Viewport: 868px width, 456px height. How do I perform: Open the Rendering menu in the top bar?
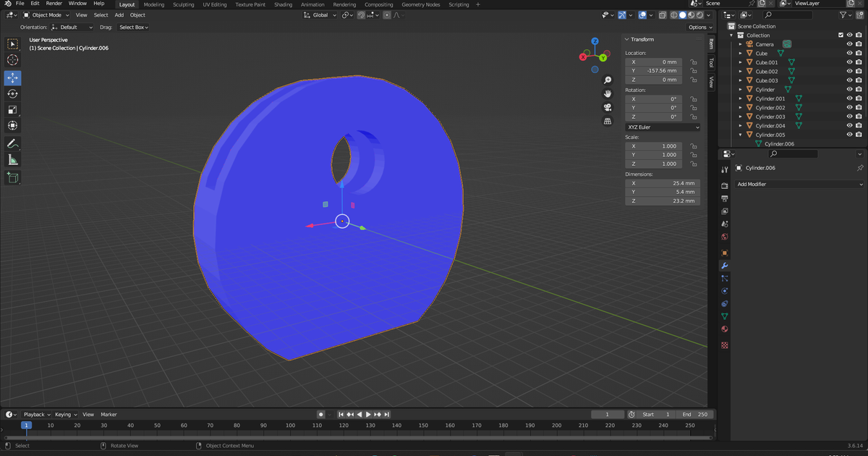click(344, 4)
